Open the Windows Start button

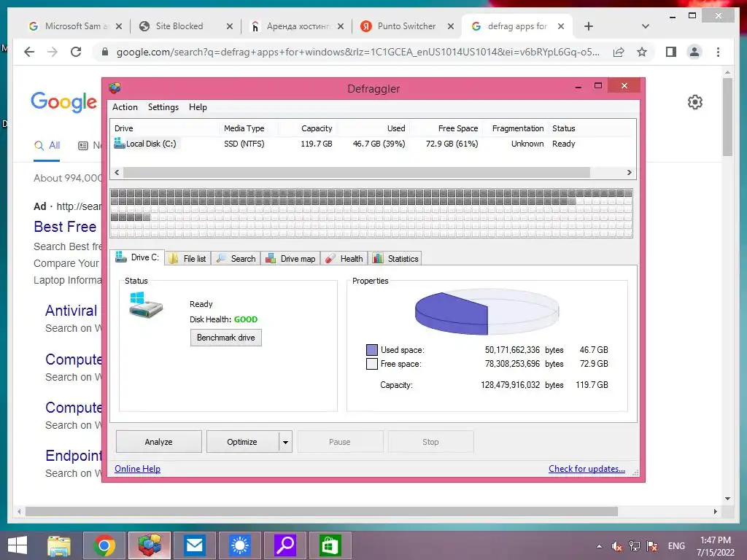tap(18, 545)
